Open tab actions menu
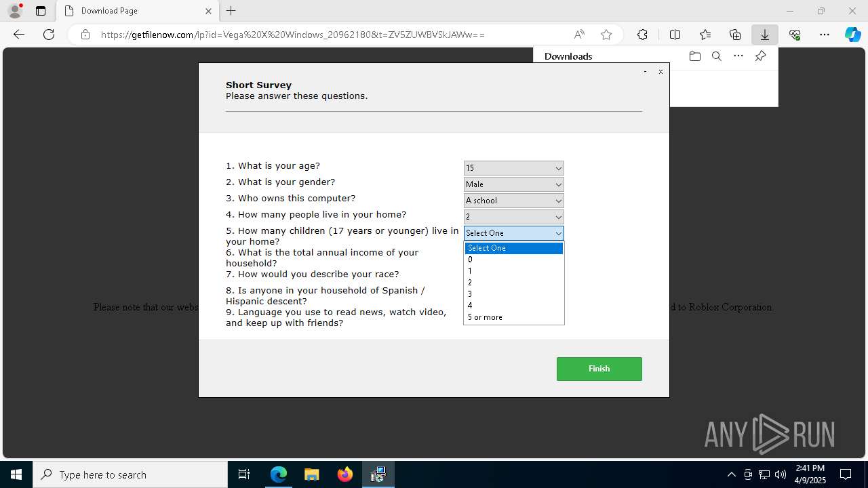The width and height of the screenshot is (868, 488). (41, 11)
